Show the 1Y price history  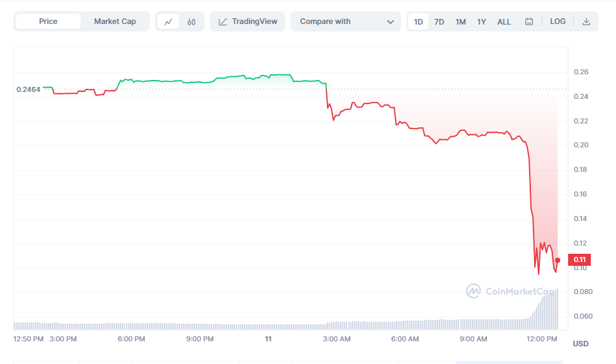[481, 21]
